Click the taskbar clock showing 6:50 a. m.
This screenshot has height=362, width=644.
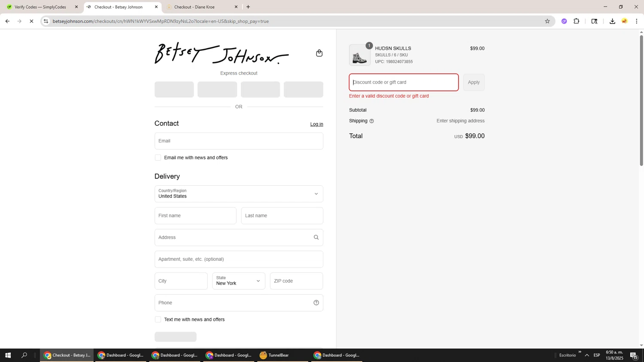coord(614,355)
